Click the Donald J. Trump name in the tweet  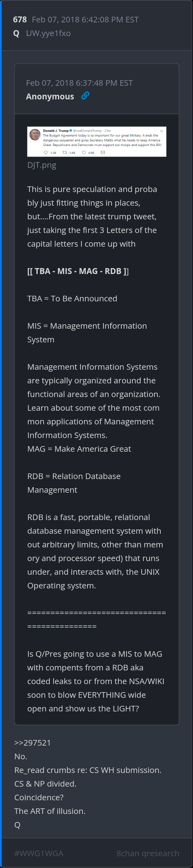click(56, 131)
